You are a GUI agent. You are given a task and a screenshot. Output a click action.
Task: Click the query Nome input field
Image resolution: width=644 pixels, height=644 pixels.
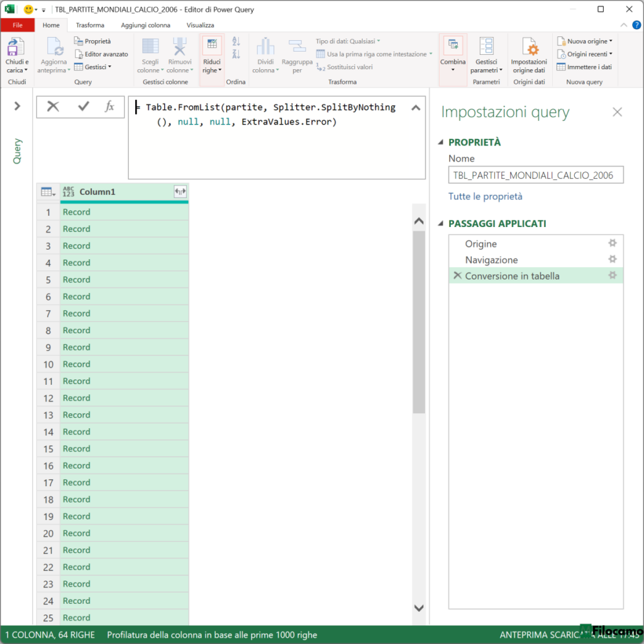click(x=536, y=175)
